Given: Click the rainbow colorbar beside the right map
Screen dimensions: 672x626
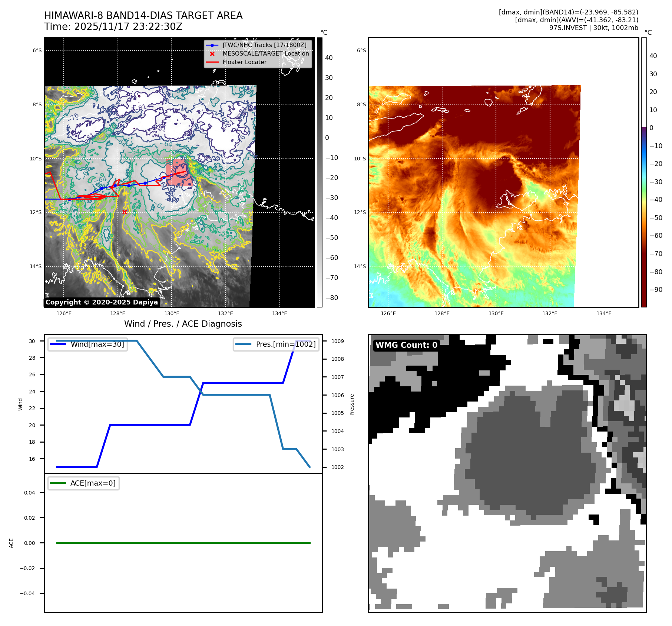Looking at the screenshot, I should coord(644,172).
